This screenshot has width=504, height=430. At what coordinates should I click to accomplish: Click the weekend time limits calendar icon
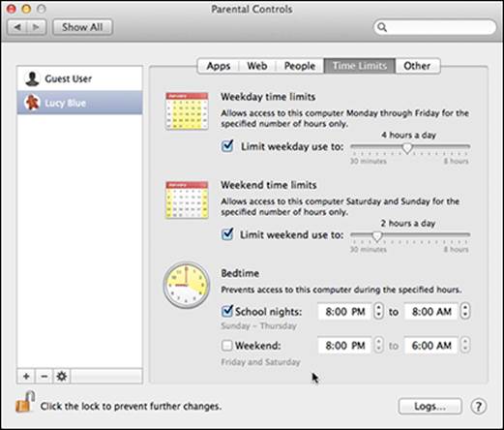[x=187, y=200]
